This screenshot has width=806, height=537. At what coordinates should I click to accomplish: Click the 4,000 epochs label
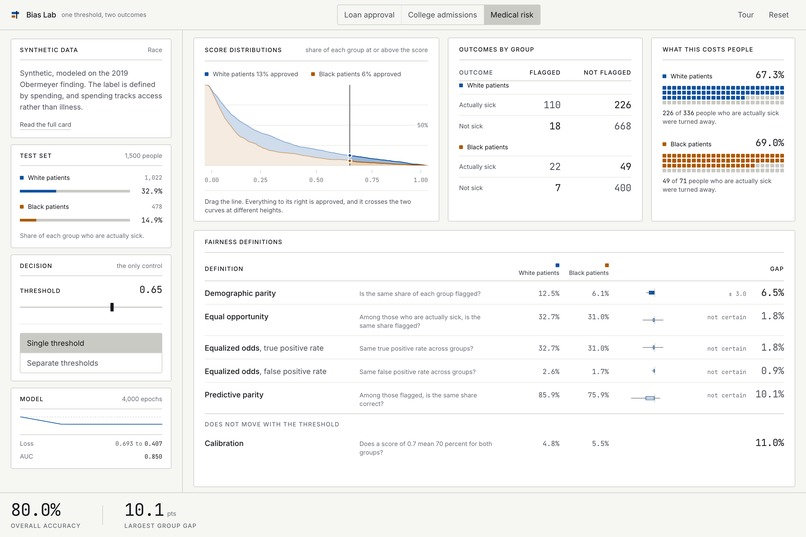click(x=142, y=399)
